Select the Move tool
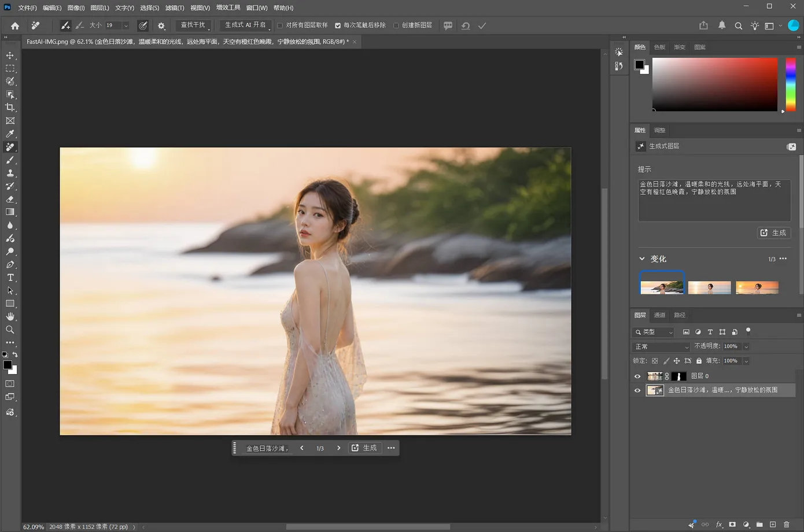804x532 pixels. [x=10, y=56]
